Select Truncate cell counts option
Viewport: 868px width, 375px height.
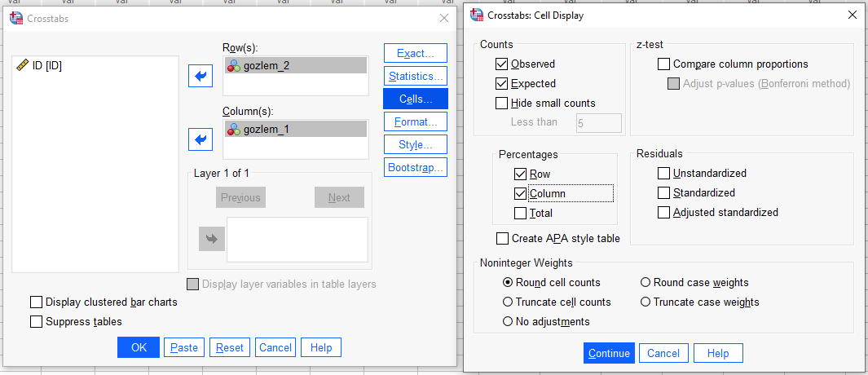509,302
